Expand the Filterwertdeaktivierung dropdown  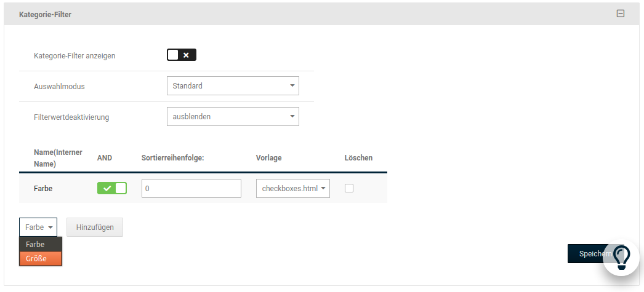click(233, 117)
